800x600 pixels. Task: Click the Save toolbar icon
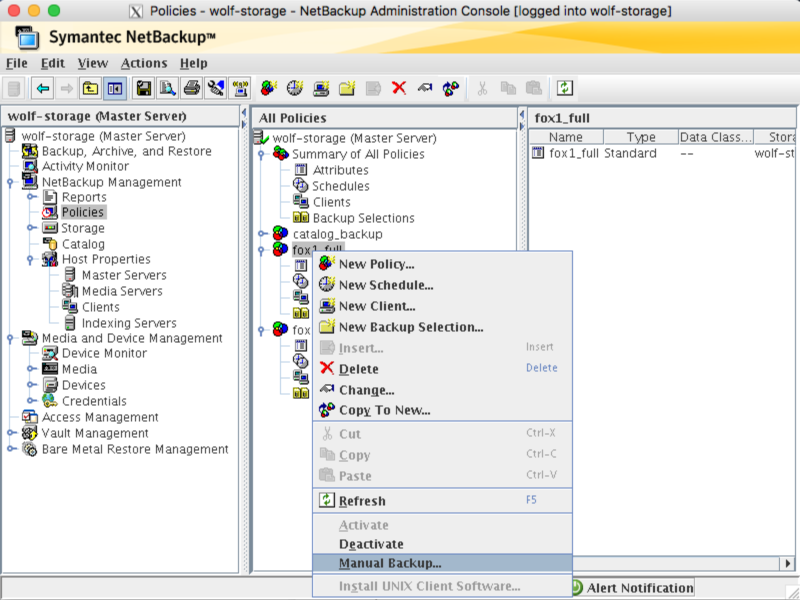[142, 88]
